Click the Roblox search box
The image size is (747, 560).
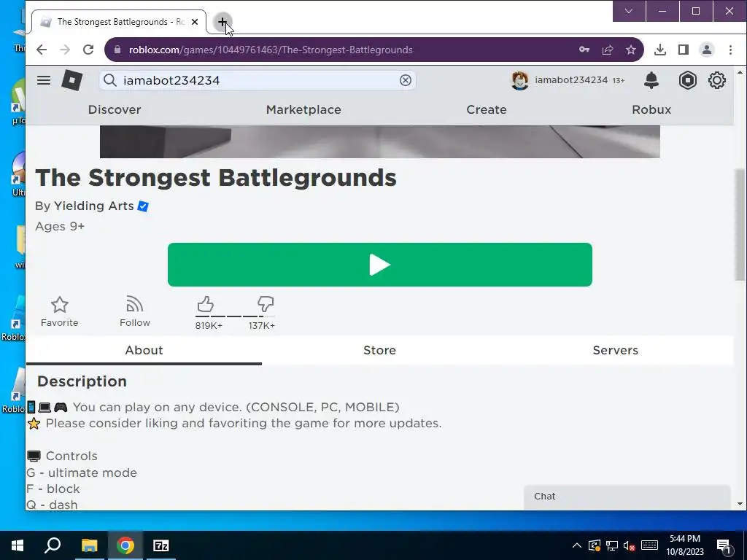pyautogui.click(x=258, y=80)
